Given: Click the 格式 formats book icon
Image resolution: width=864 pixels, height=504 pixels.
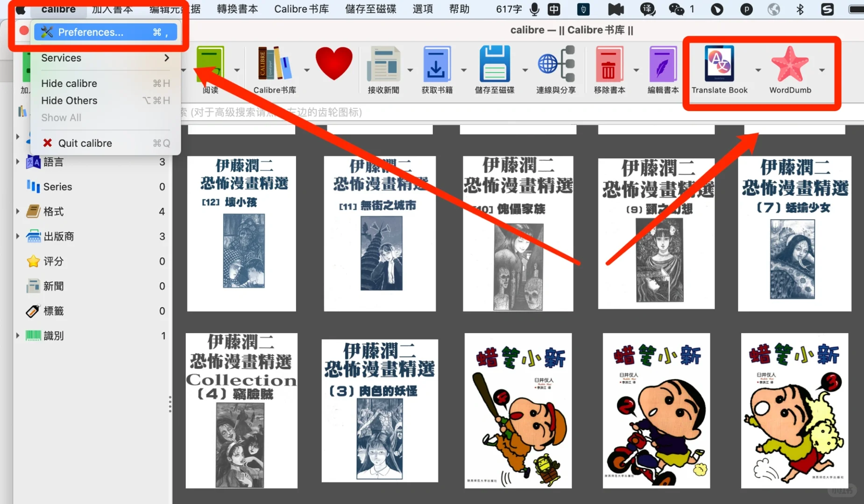Looking at the screenshot, I should [x=33, y=211].
